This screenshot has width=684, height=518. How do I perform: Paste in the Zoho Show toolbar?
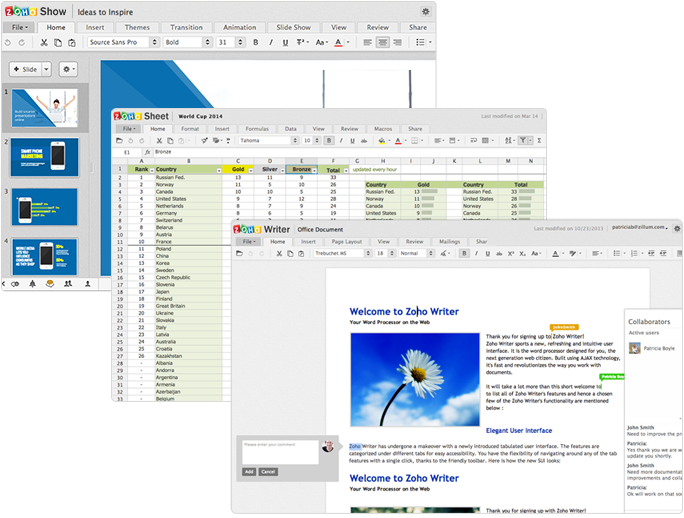click(72, 42)
